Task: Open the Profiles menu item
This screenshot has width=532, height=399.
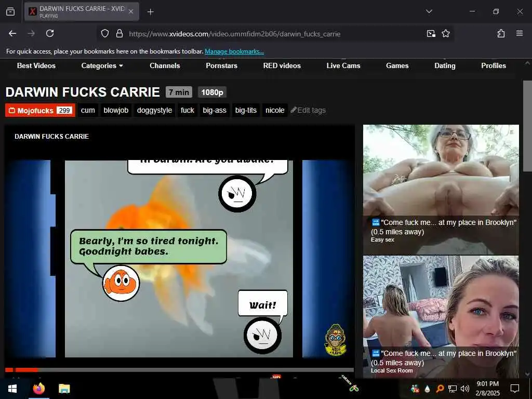Action: 494,66
